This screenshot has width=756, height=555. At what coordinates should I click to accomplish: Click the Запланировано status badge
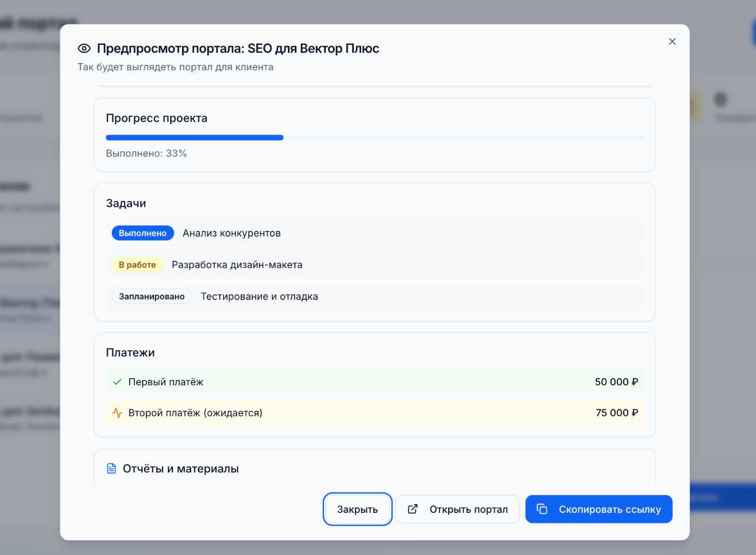click(x=152, y=296)
